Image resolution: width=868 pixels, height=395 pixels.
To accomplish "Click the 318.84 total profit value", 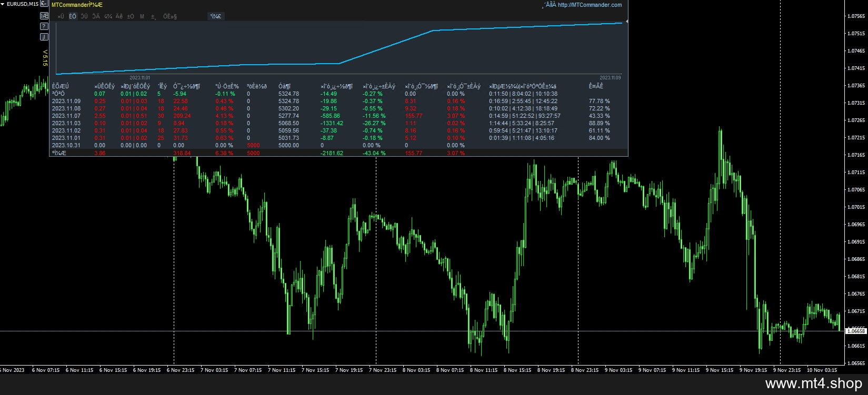I will click(182, 153).
